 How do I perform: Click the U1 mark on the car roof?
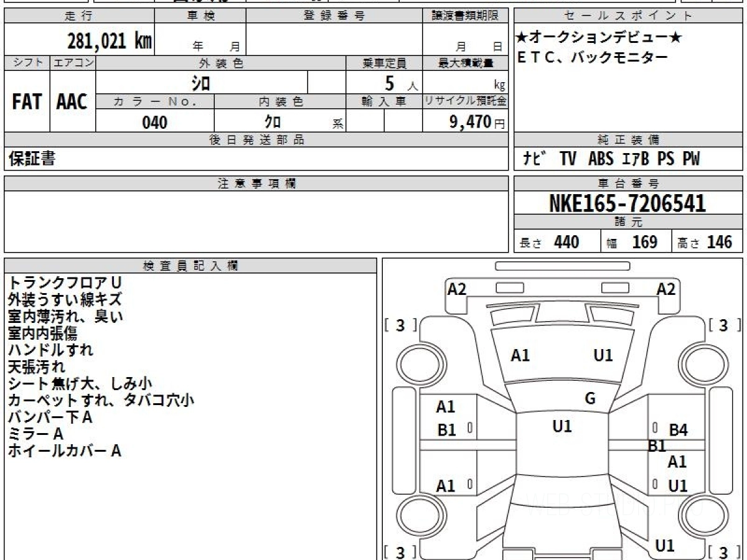pyautogui.click(x=562, y=426)
